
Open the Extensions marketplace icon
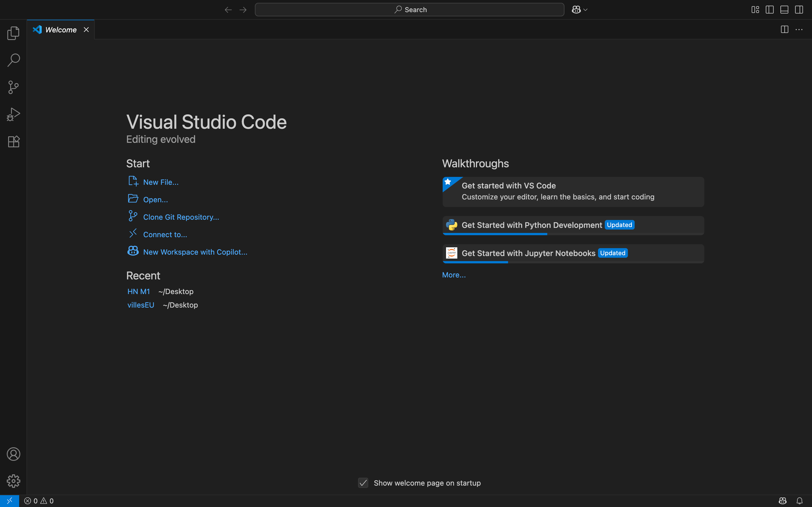click(14, 141)
